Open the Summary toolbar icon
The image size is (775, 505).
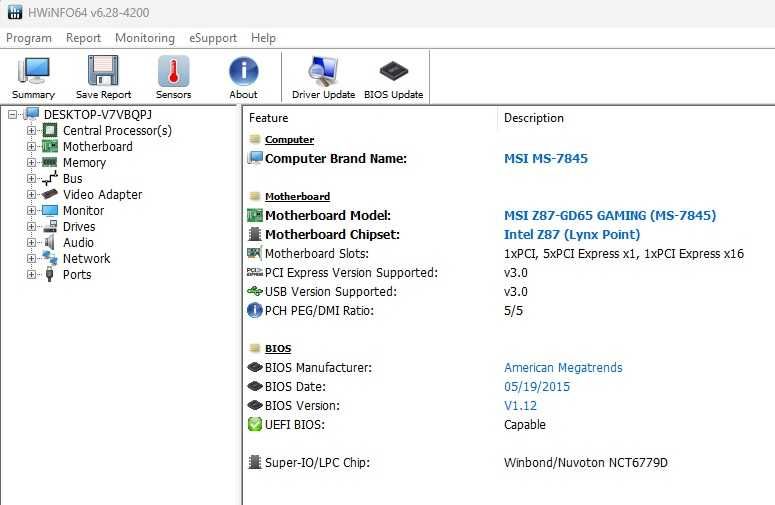33,71
